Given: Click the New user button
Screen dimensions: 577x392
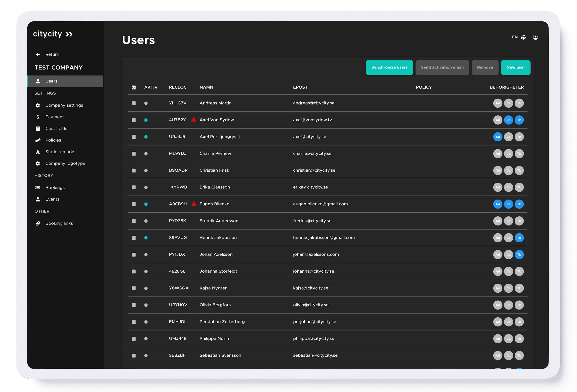Looking at the screenshot, I should (x=516, y=67).
